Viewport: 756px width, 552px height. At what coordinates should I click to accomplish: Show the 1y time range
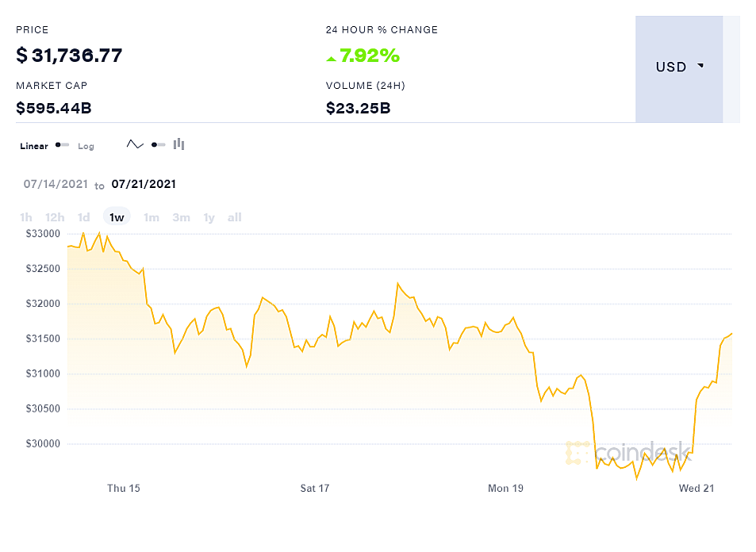[x=209, y=217]
